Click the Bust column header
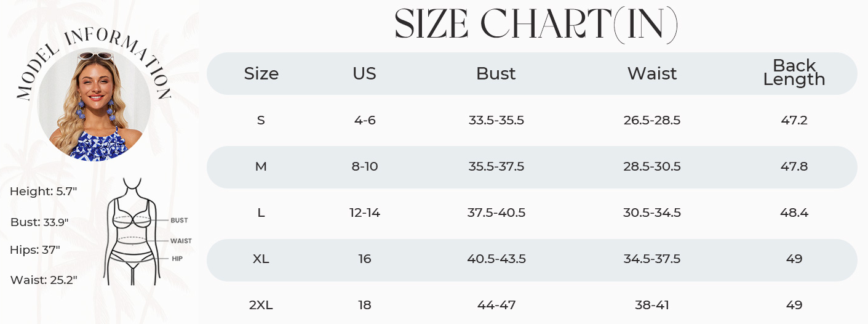868x324 pixels. pyautogui.click(x=496, y=74)
